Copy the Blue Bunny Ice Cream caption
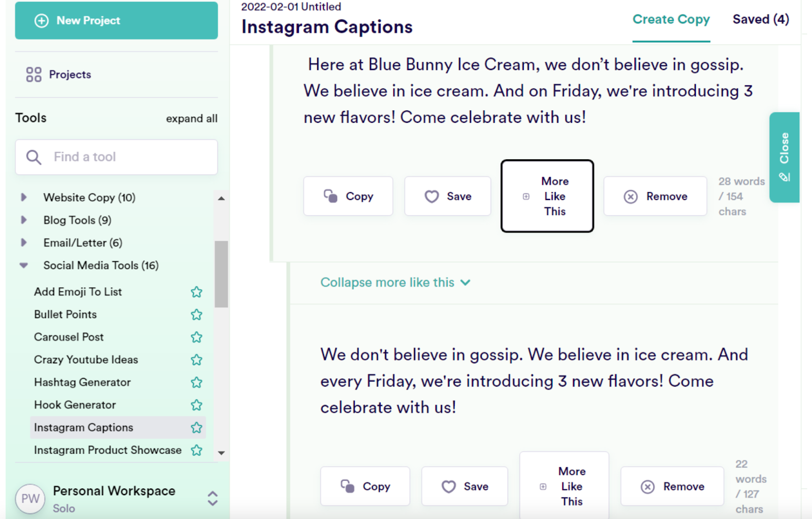Screen dimensions: 812x519 tap(348, 196)
